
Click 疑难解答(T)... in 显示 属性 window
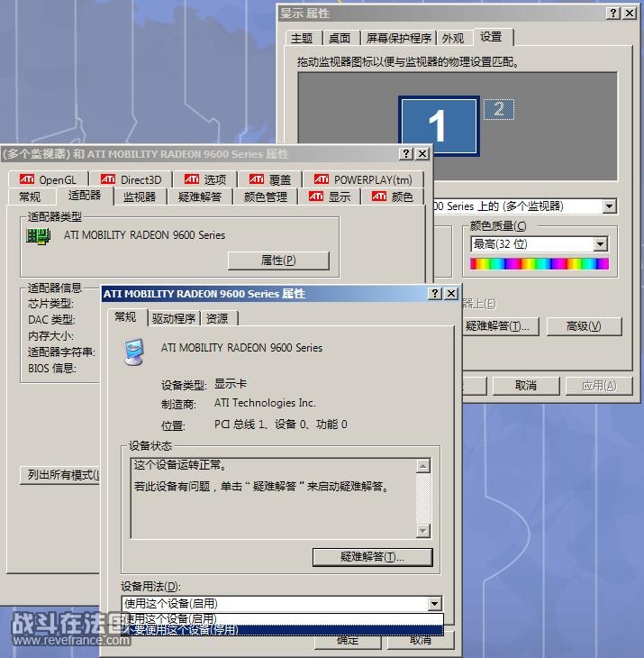coord(500,326)
